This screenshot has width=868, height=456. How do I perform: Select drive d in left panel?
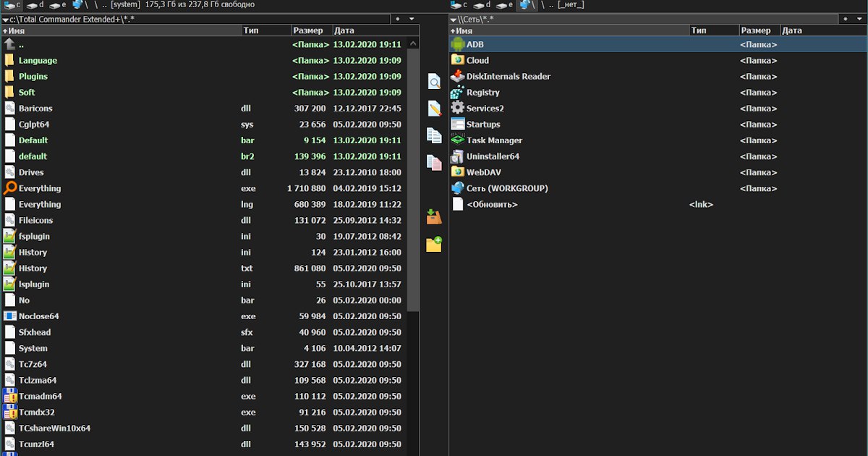point(36,5)
